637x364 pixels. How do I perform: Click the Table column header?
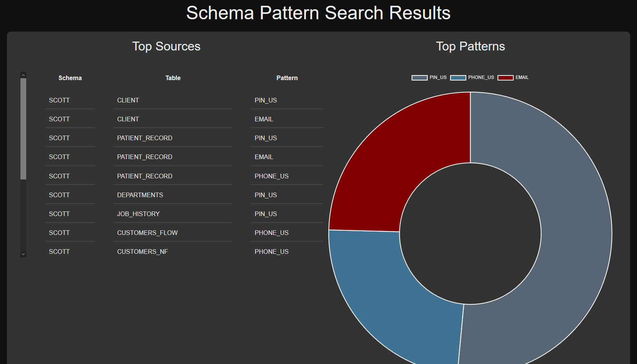[173, 77]
